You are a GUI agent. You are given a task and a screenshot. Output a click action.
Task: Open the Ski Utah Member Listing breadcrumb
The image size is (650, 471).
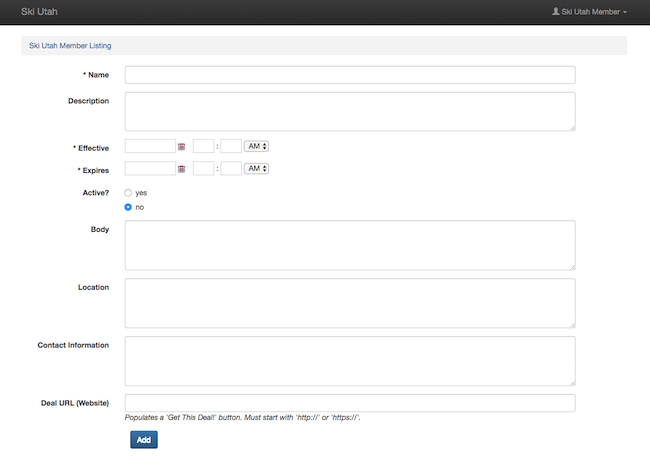point(71,46)
